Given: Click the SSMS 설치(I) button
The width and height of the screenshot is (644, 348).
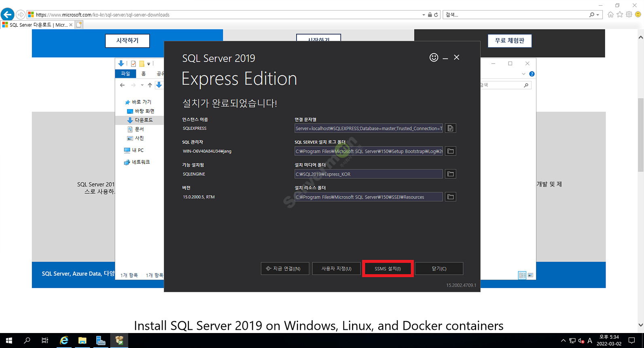Looking at the screenshot, I should (388, 269).
